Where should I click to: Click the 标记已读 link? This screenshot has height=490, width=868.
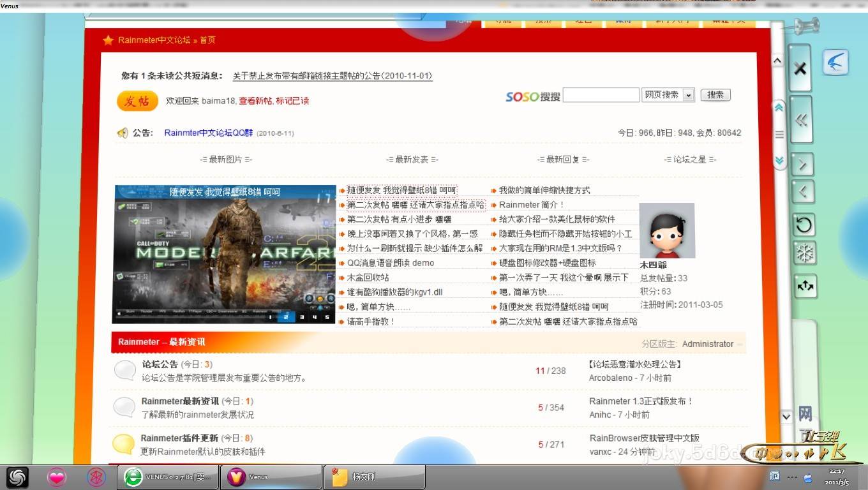(292, 101)
